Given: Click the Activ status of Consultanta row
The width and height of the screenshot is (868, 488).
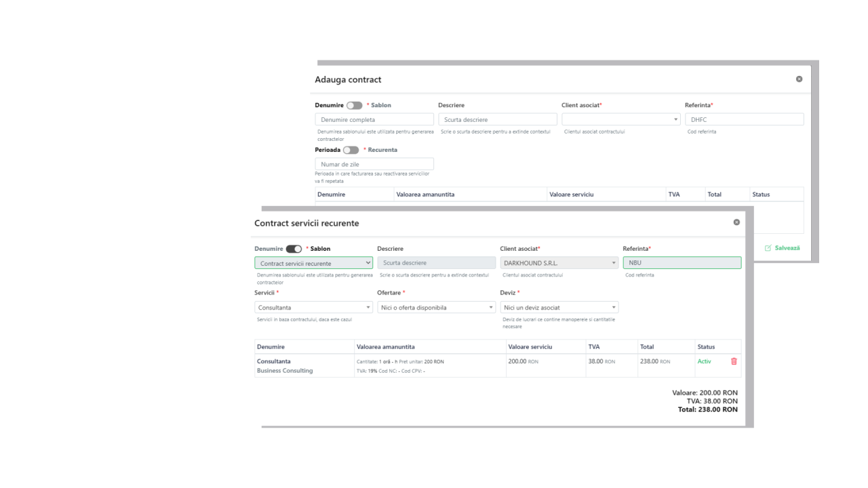Looking at the screenshot, I should click(x=704, y=361).
